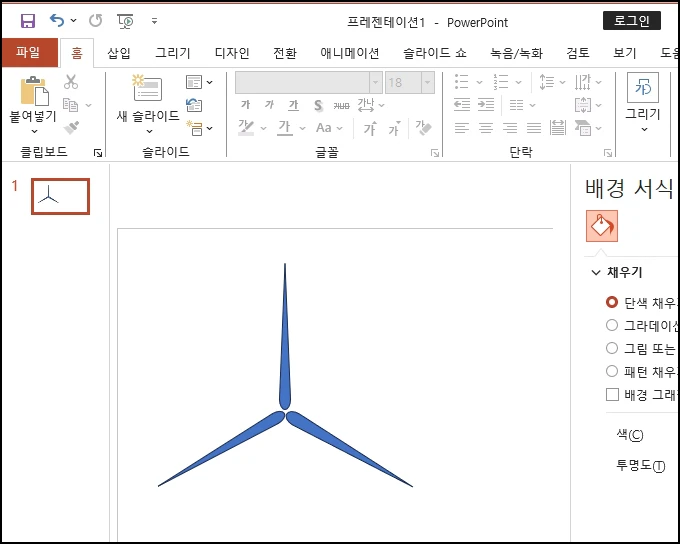Click the fill bucket icon in 배경 서식

point(602,226)
